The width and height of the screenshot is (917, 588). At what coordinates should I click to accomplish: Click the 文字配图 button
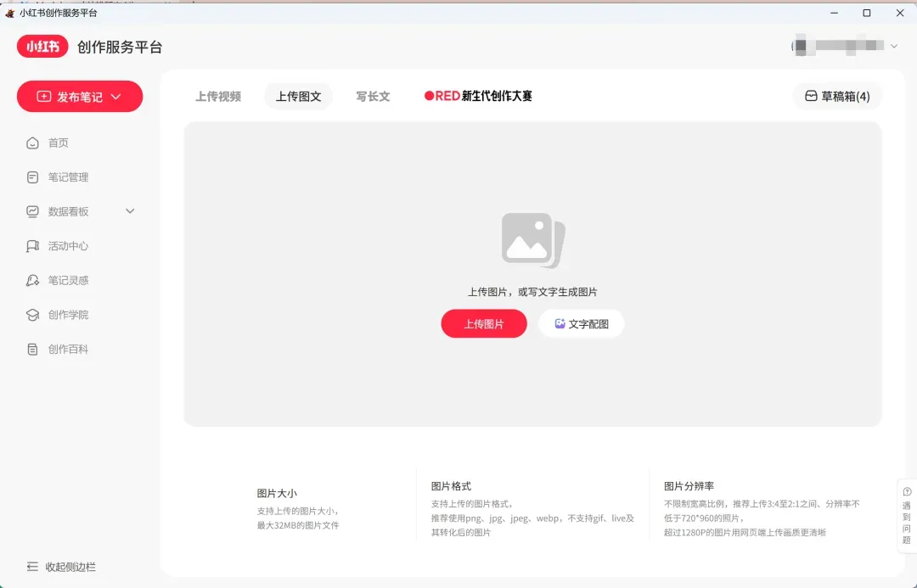(582, 324)
